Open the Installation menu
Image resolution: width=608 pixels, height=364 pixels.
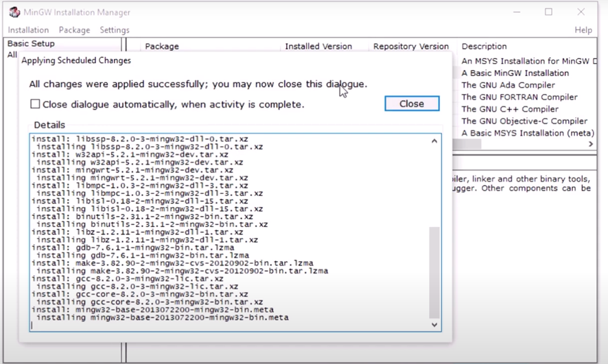tap(28, 30)
